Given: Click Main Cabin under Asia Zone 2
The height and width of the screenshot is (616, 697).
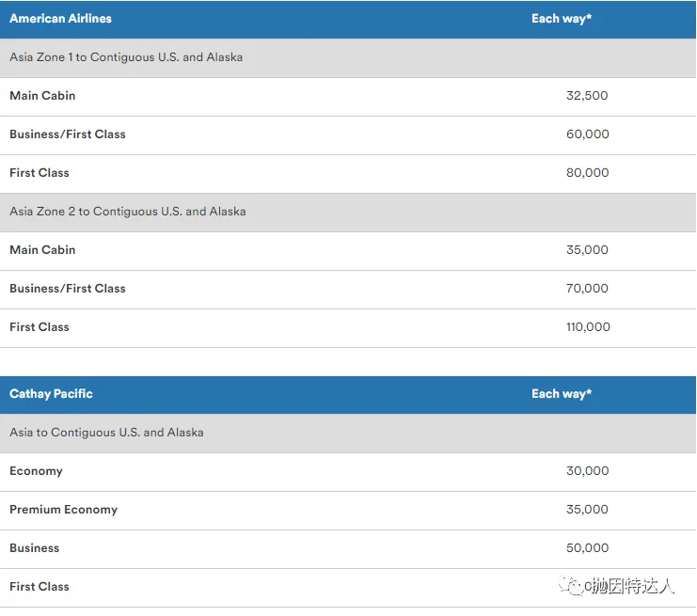Looking at the screenshot, I should [x=42, y=250].
